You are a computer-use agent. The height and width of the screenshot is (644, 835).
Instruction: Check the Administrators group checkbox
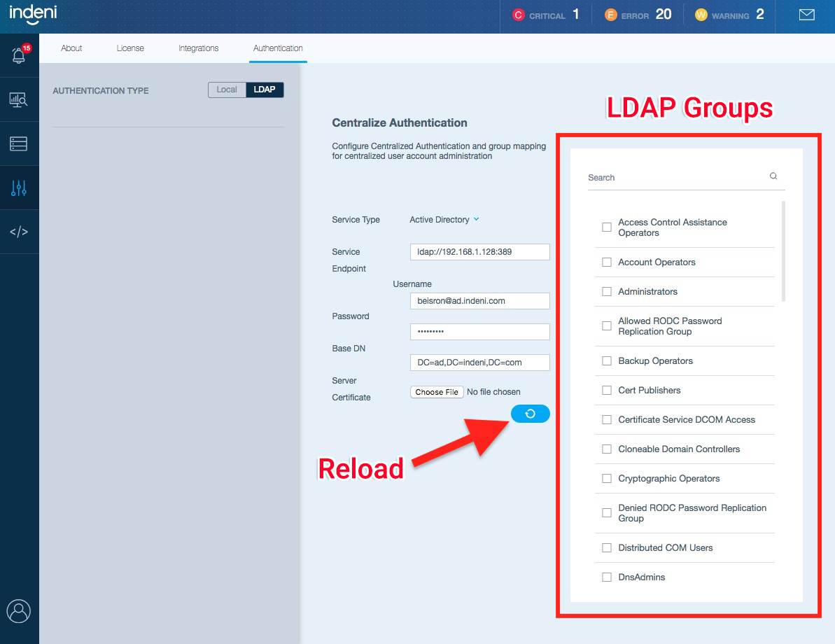607,292
